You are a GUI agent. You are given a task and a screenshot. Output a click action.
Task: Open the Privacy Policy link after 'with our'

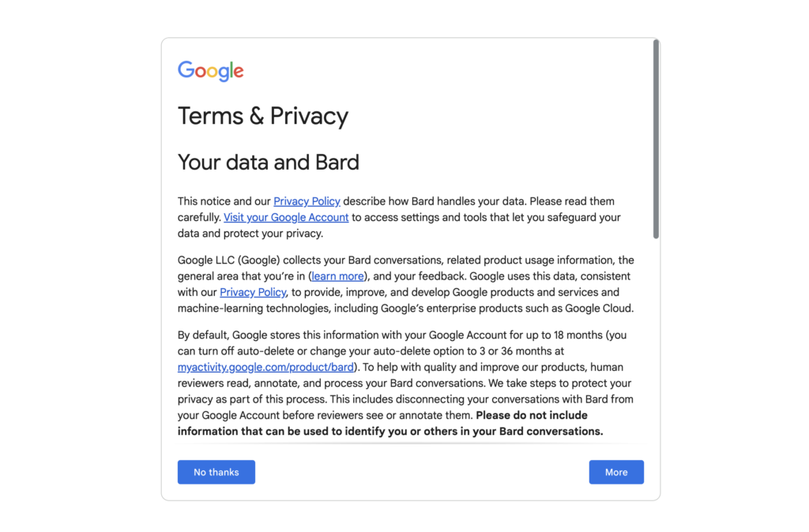click(x=253, y=292)
